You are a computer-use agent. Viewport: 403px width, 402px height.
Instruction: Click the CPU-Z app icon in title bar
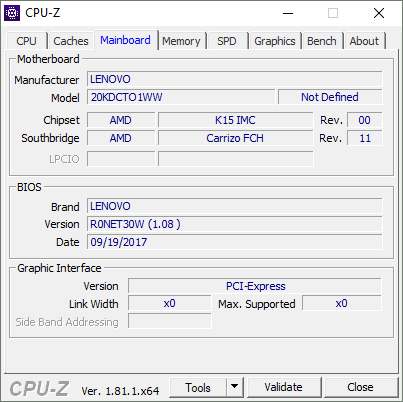pos(12,13)
